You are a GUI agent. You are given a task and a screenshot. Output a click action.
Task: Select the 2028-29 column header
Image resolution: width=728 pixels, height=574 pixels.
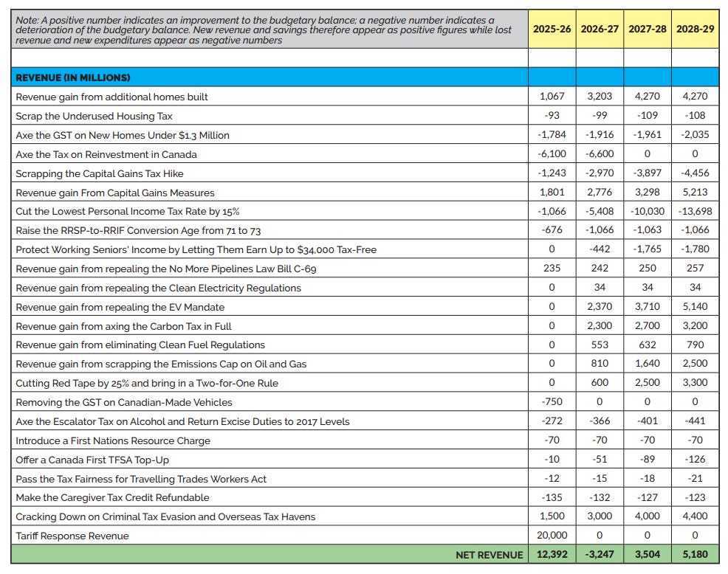coord(695,29)
